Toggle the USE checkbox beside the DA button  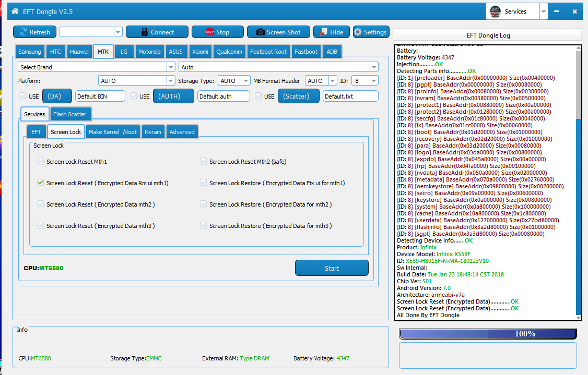(22, 96)
